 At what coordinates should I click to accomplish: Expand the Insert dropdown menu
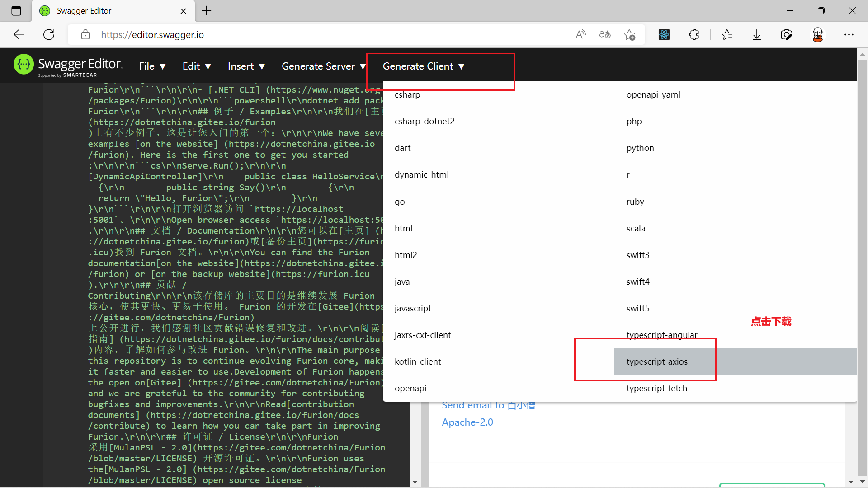[x=246, y=66]
